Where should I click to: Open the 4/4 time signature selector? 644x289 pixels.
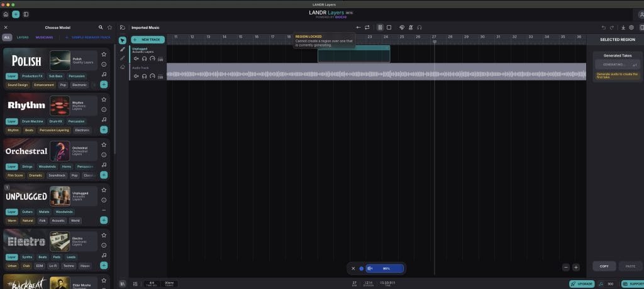[x=152, y=285]
